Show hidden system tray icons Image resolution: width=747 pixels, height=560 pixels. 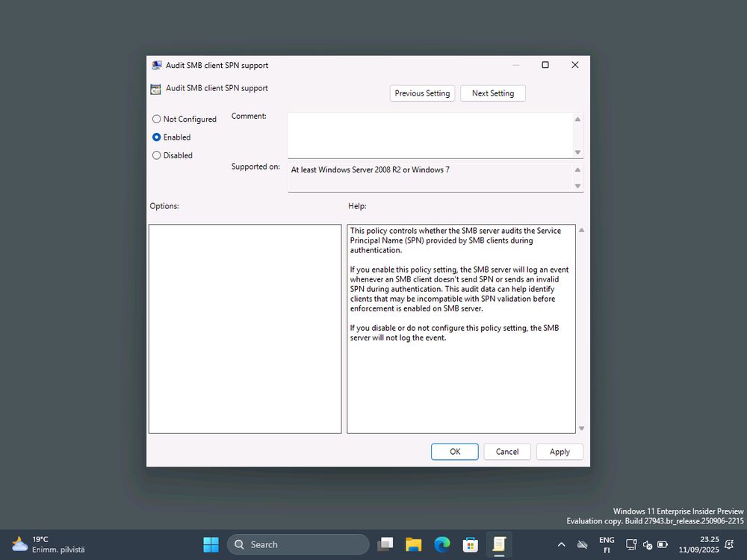(x=561, y=544)
